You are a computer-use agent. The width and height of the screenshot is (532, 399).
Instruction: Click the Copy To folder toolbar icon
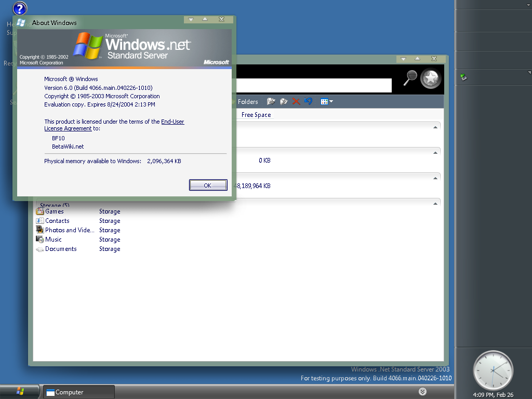click(284, 101)
